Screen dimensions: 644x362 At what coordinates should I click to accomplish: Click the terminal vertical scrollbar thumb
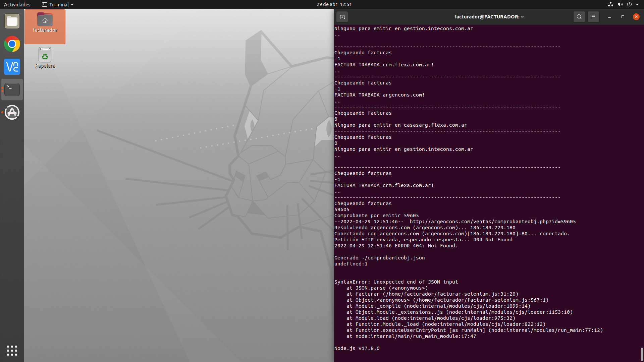click(x=642, y=354)
